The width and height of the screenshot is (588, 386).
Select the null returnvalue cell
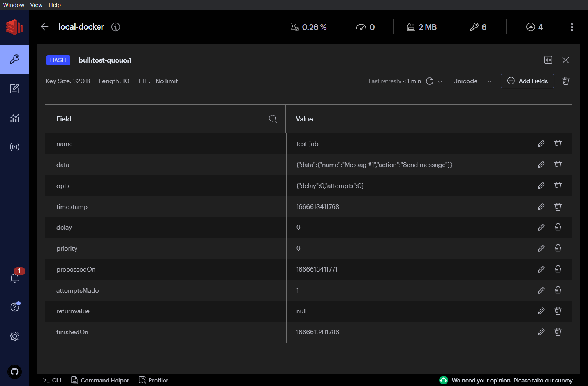(301, 311)
